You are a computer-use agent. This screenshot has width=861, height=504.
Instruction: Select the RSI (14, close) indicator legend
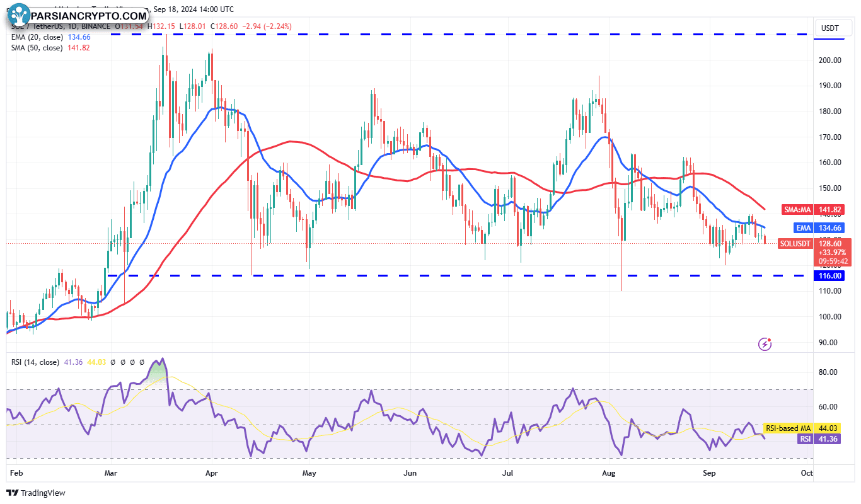35,362
